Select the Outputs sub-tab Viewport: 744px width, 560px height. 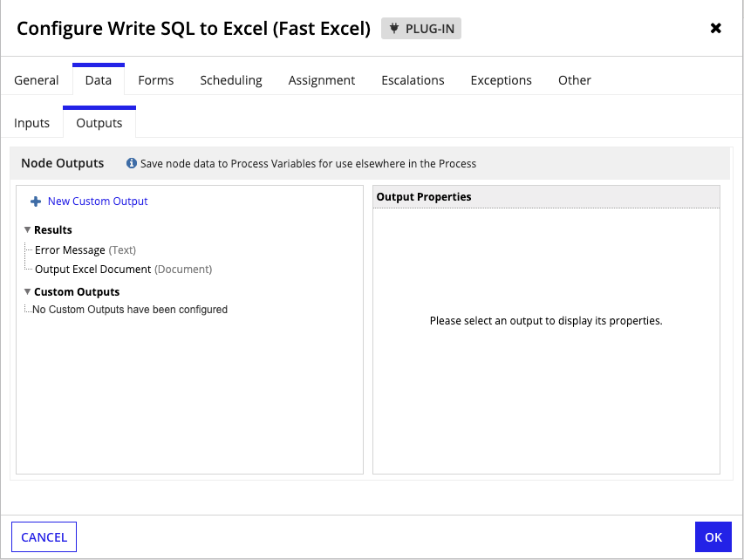(99, 123)
